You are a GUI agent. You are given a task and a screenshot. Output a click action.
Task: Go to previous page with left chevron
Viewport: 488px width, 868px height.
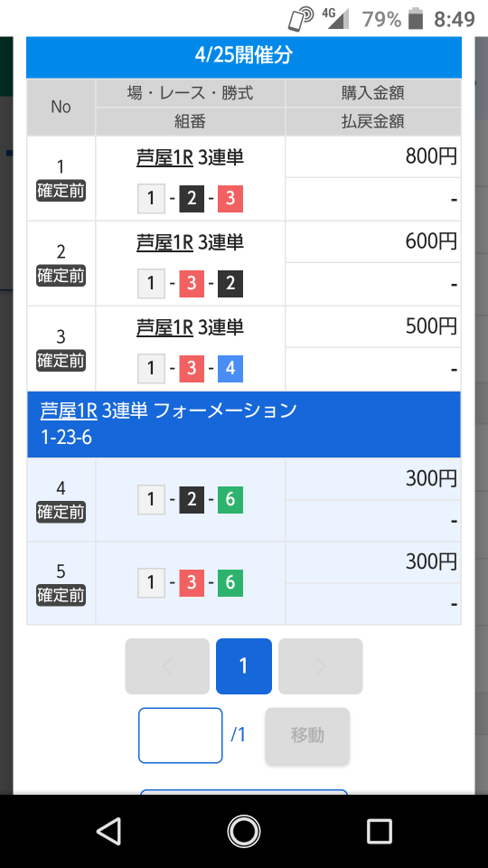(x=167, y=666)
